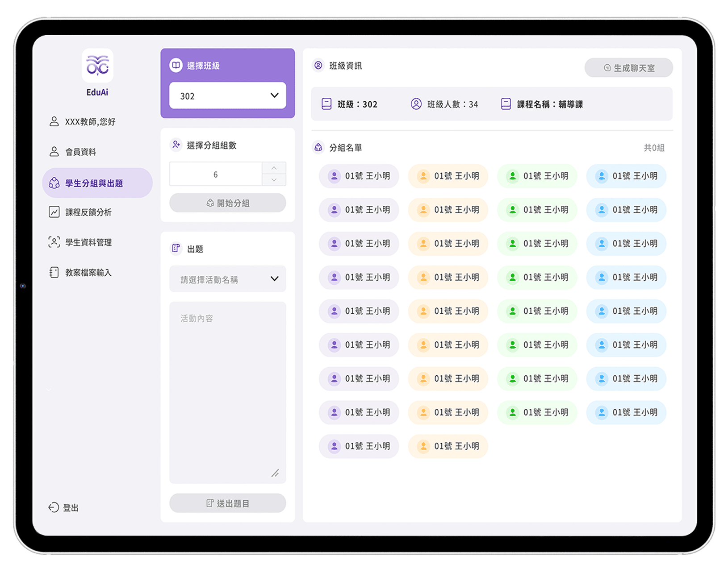This screenshot has width=728, height=573.
Task: Click the book icon beside 班級：302
Action: [x=326, y=104]
